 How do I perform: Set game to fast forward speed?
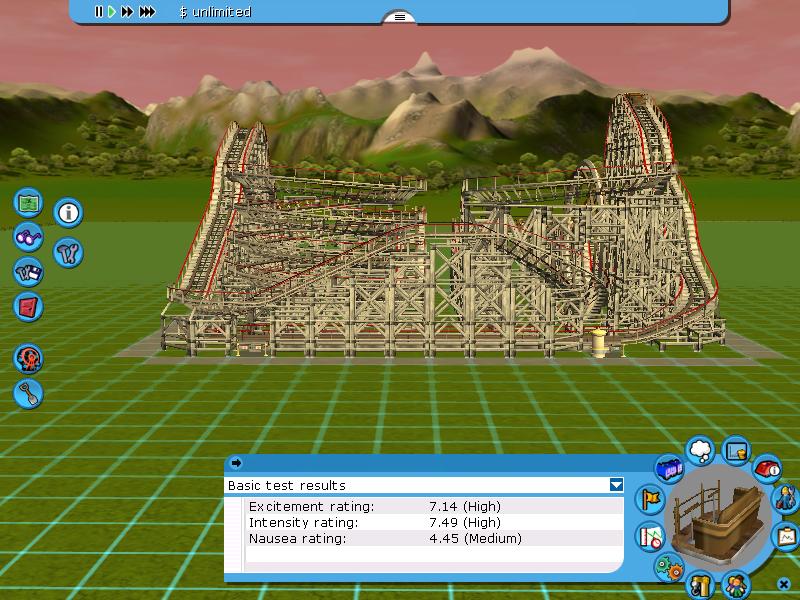127,12
